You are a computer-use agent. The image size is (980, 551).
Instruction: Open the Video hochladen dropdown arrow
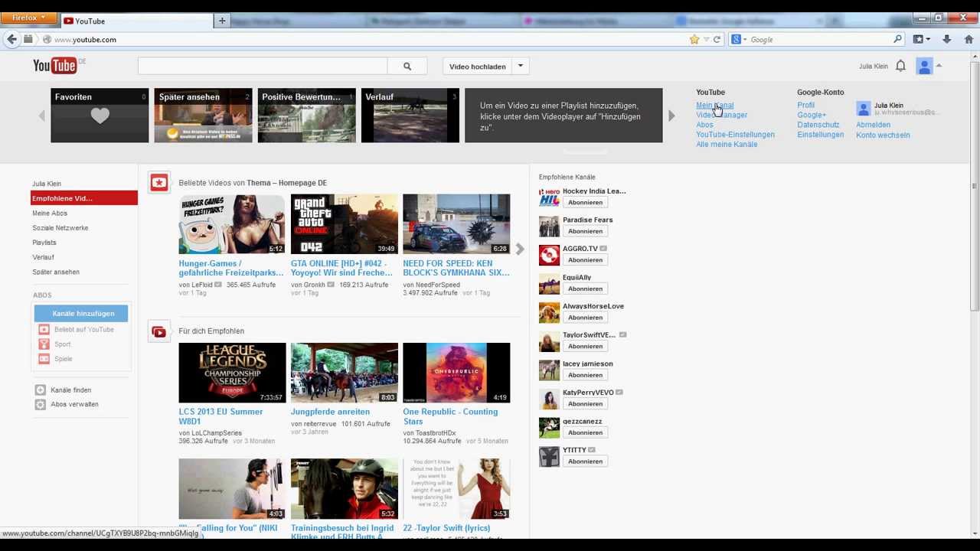[521, 67]
